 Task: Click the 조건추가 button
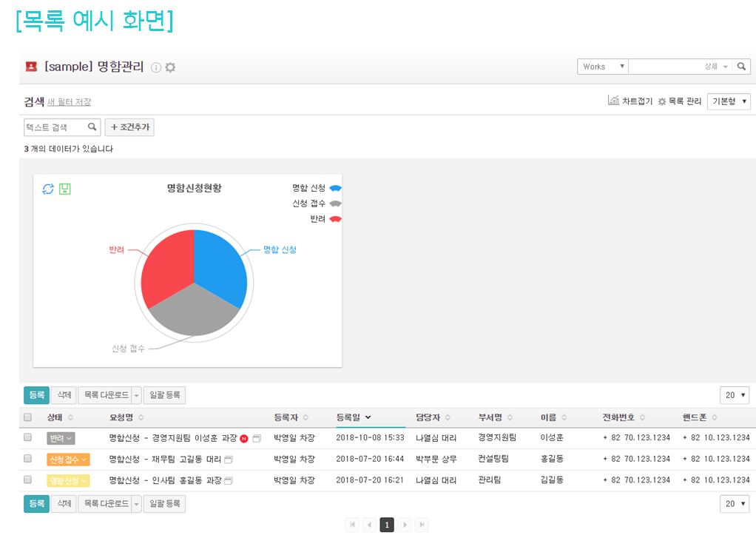[x=129, y=127]
